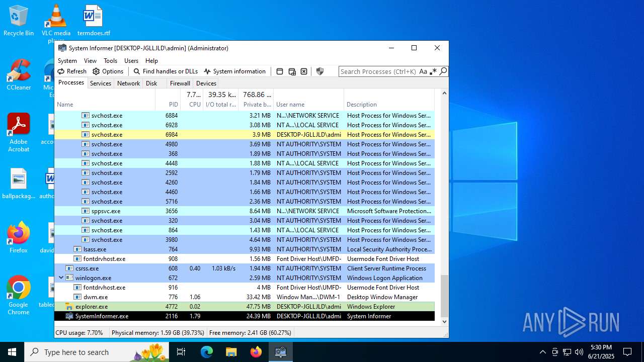Select the sppsvc.exe process
Viewport: 644px width, 362px height.
pos(245,211)
